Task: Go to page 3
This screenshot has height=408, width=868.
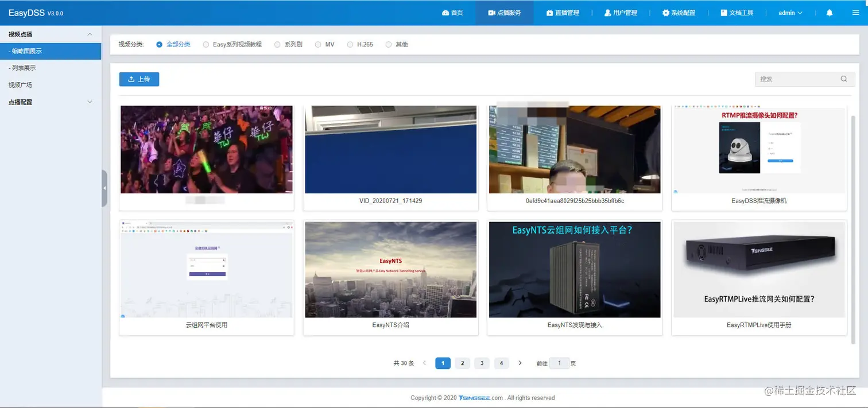Action: pos(482,363)
